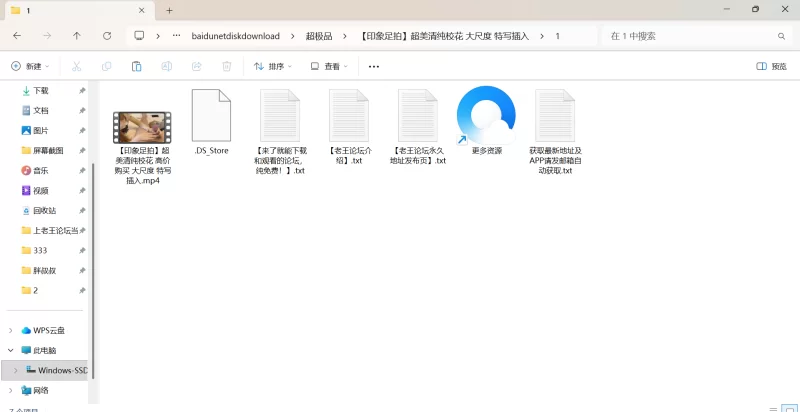
Task: Click the Cut scissors icon
Action: 77,66
